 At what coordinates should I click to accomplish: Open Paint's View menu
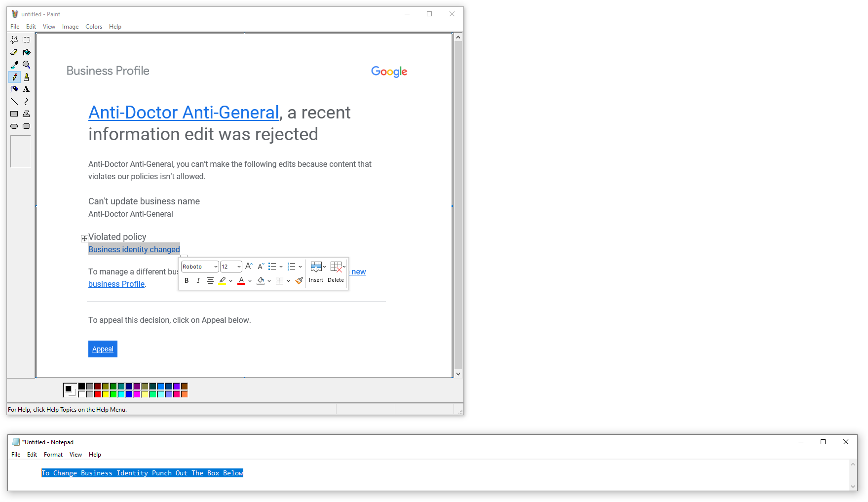[x=49, y=27]
